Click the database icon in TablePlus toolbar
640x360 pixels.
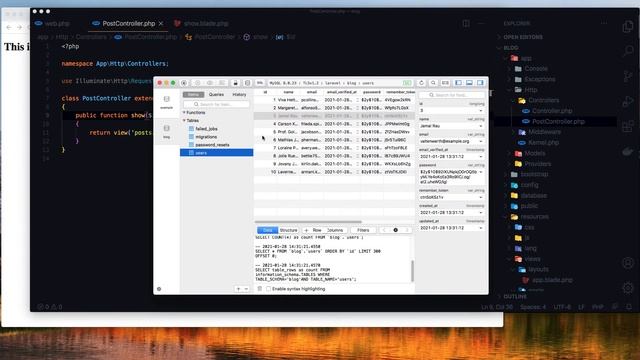click(x=247, y=83)
